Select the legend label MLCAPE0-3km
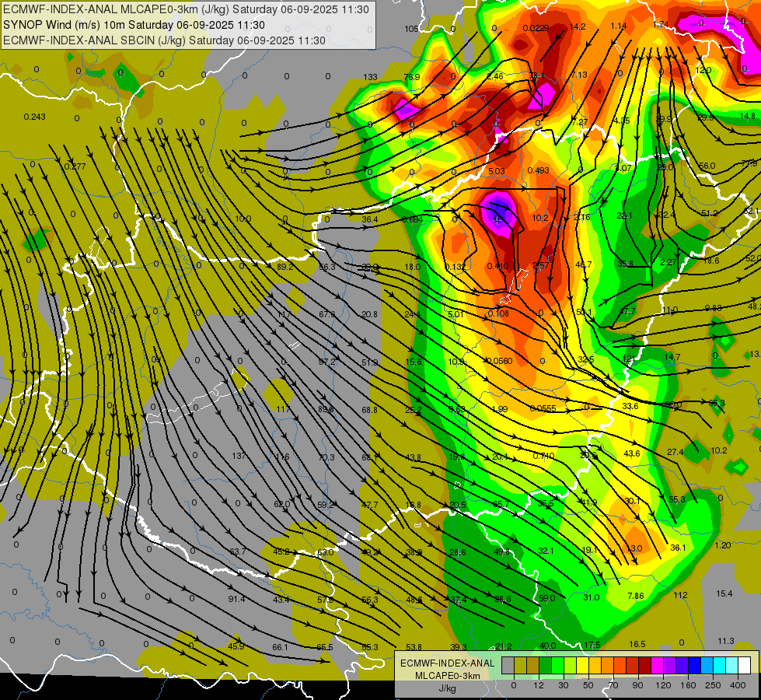761x700 pixels. [x=447, y=676]
